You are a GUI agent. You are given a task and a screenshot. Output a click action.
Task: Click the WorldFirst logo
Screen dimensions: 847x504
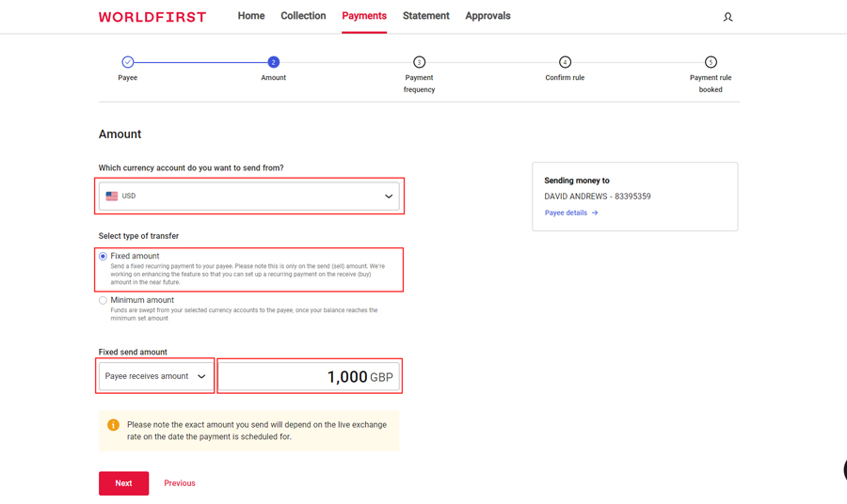(x=152, y=17)
